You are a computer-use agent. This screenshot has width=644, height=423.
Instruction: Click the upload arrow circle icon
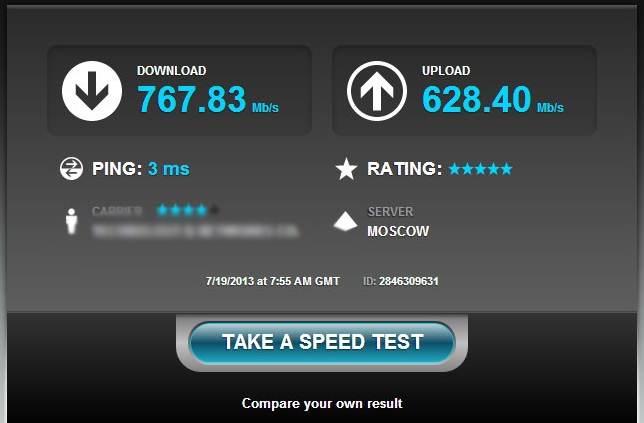pyautogui.click(x=377, y=91)
